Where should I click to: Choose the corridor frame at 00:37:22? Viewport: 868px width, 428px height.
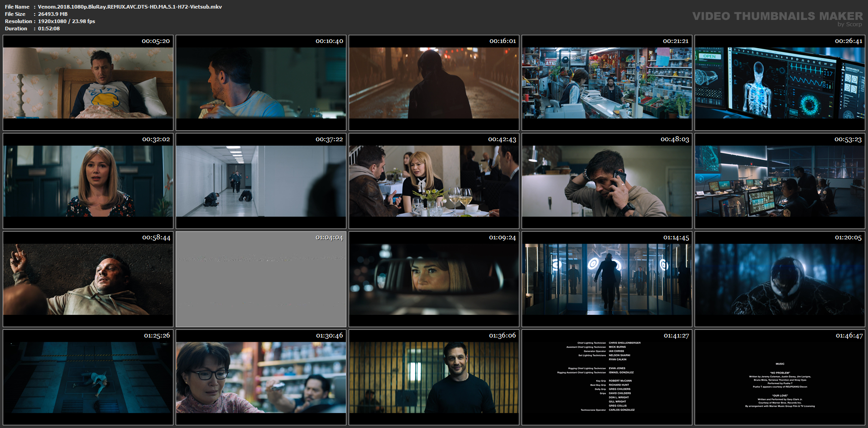[261, 181]
